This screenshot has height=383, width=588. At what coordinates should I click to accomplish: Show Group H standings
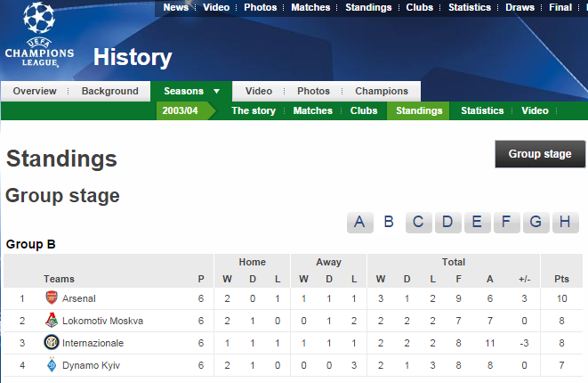pos(565,223)
